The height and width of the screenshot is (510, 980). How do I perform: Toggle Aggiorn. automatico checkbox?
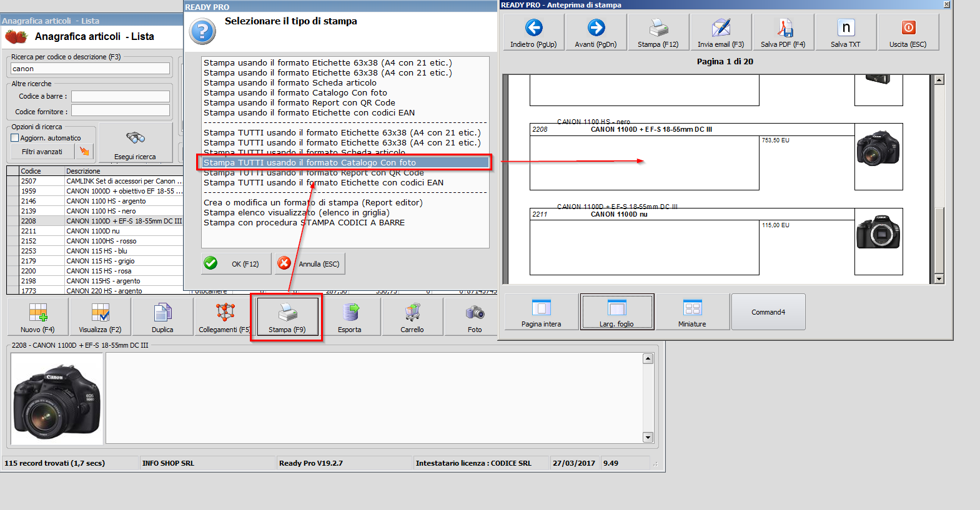[15, 138]
